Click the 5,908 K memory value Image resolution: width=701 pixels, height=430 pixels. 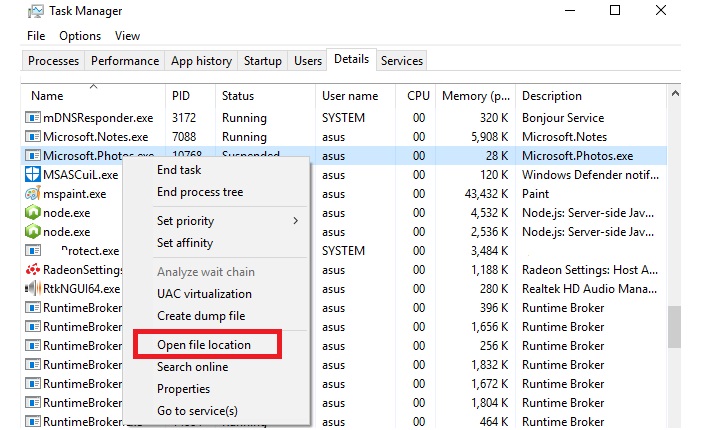[x=490, y=136]
